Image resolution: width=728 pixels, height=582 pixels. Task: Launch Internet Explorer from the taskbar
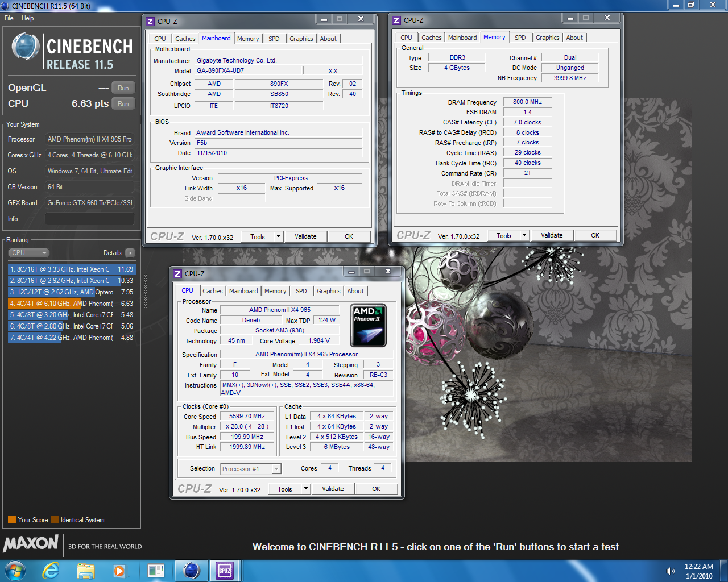coord(51,570)
